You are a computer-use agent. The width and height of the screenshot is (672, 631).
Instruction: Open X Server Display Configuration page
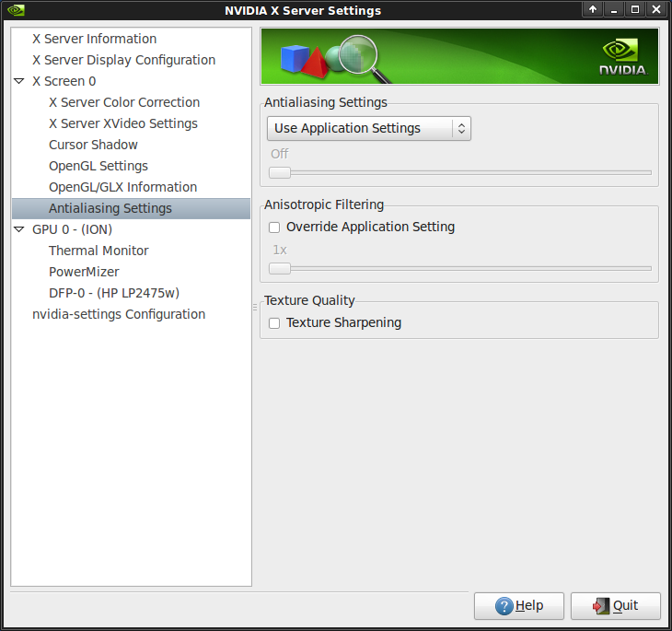(124, 60)
